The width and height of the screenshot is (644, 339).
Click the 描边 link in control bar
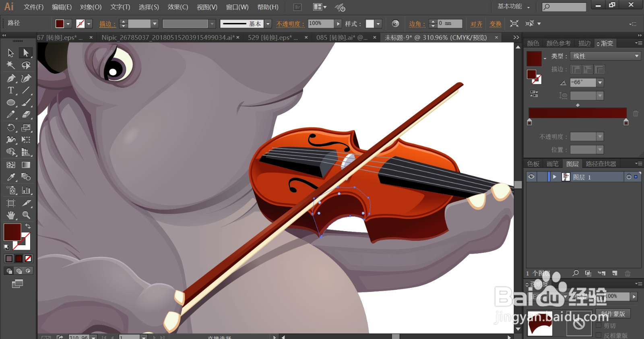107,24
